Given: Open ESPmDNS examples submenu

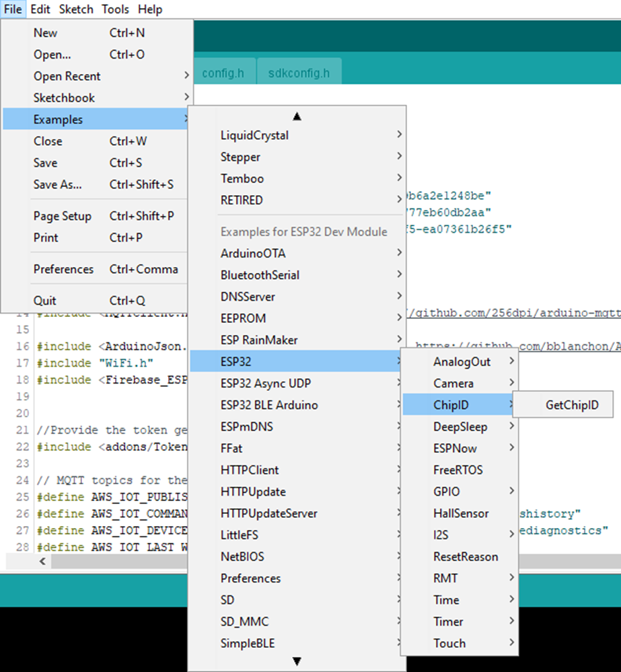Looking at the screenshot, I should click(295, 426).
